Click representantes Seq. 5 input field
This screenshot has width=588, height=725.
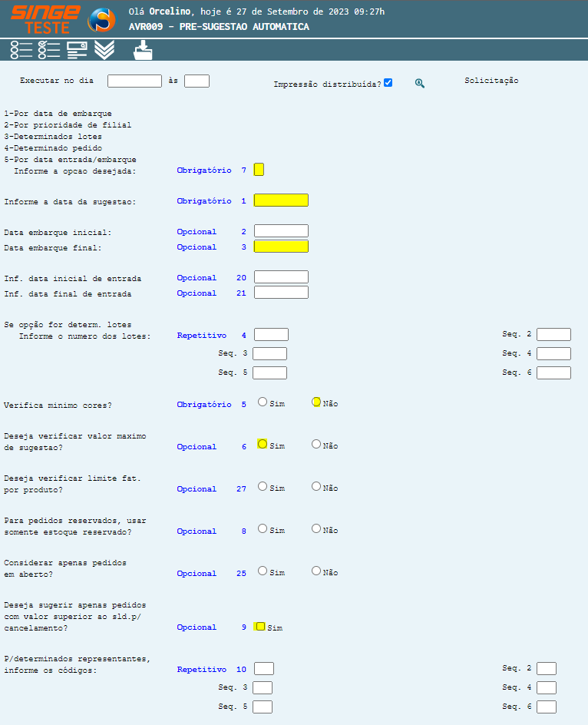(x=263, y=707)
